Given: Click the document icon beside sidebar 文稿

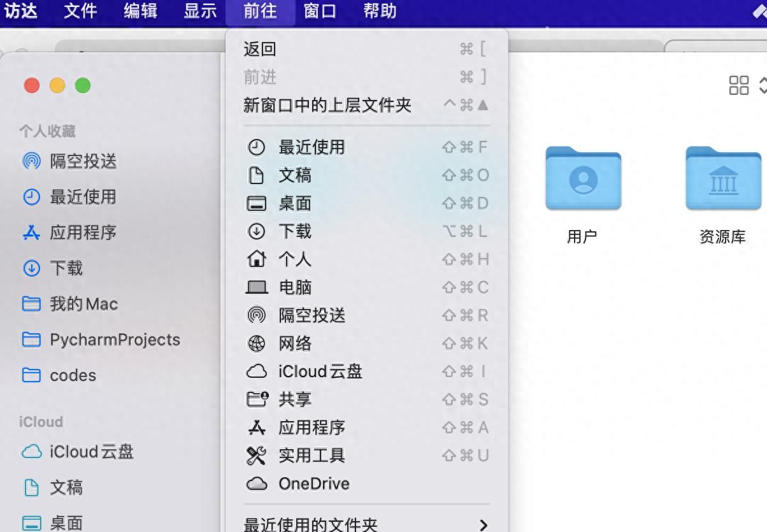Looking at the screenshot, I should (x=31, y=487).
